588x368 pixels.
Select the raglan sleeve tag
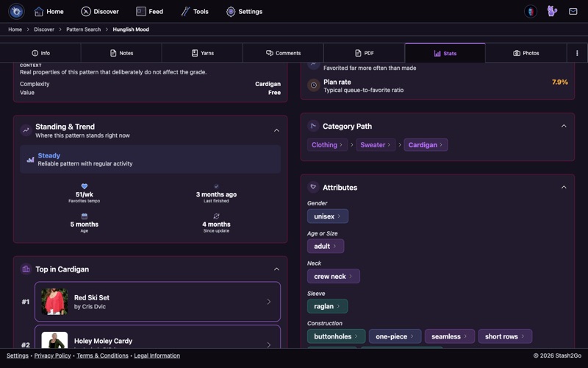click(327, 306)
